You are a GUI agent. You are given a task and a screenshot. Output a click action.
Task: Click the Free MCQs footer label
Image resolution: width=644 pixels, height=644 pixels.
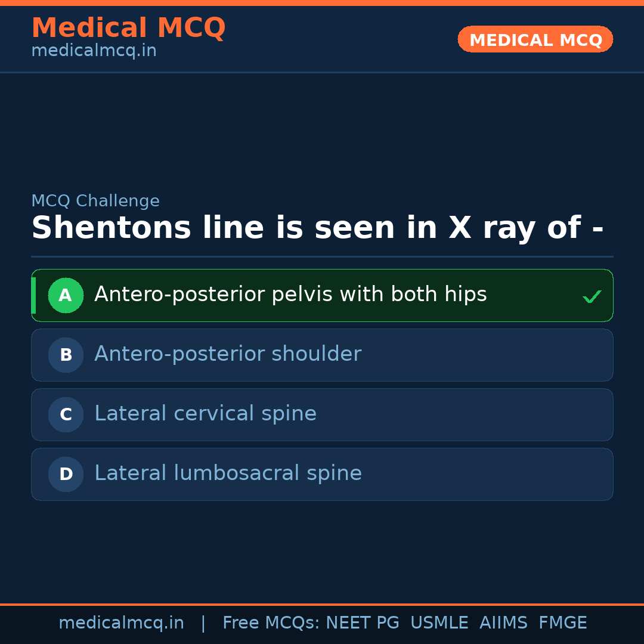[x=271, y=623]
